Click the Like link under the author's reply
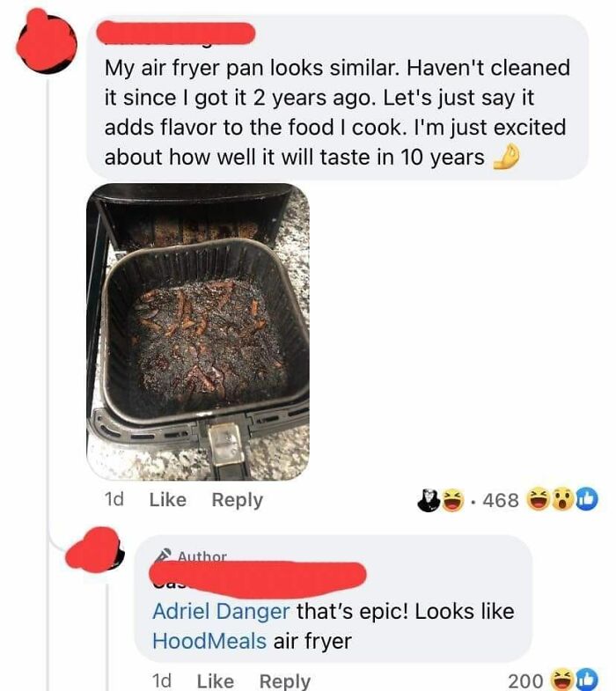Screen dimensions: 616x691 pos(215,680)
